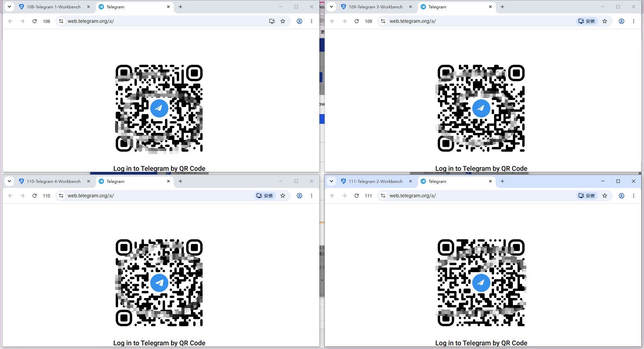View site information icon in window 111
The width and height of the screenshot is (644, 349).
(x=383, y=196)
